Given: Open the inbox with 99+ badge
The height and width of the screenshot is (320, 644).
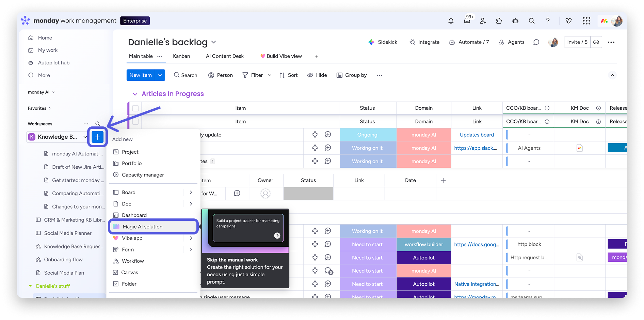Looking at the screenshot, I should pos(467,20).
